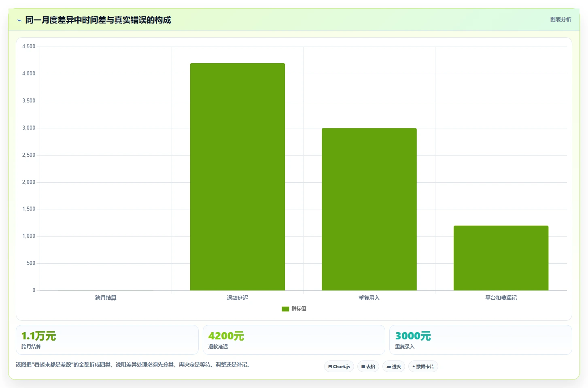Click the 3,500 y-axis value
This screenshot has width=588, height=388.
(x=29, y=101)
